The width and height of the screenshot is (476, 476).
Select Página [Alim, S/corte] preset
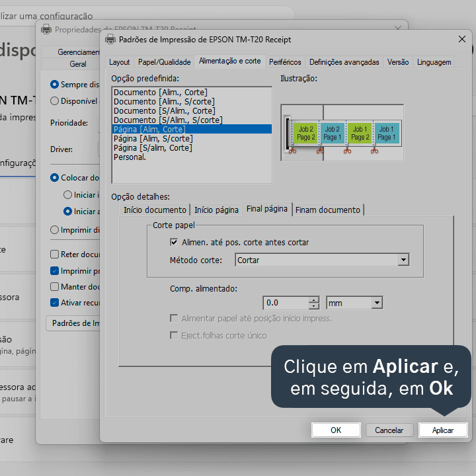(x=192, y=139)
